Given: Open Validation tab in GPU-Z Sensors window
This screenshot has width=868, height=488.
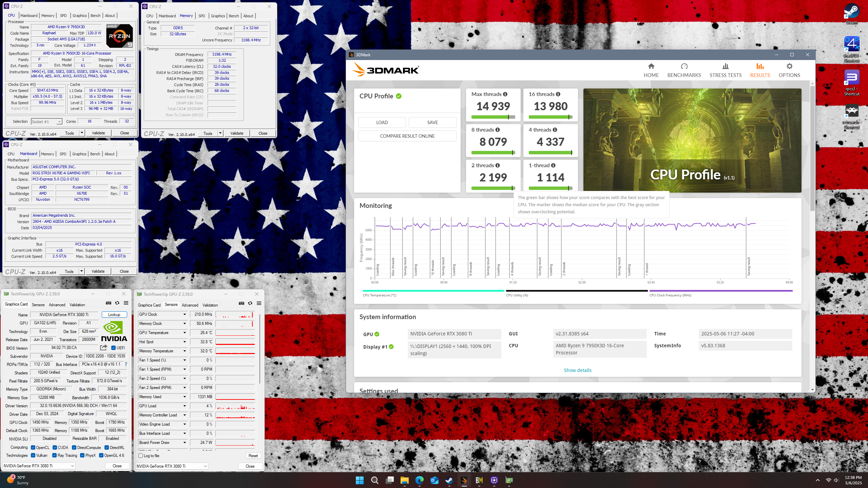Looking at the screenshot, I should pos(210,305).
